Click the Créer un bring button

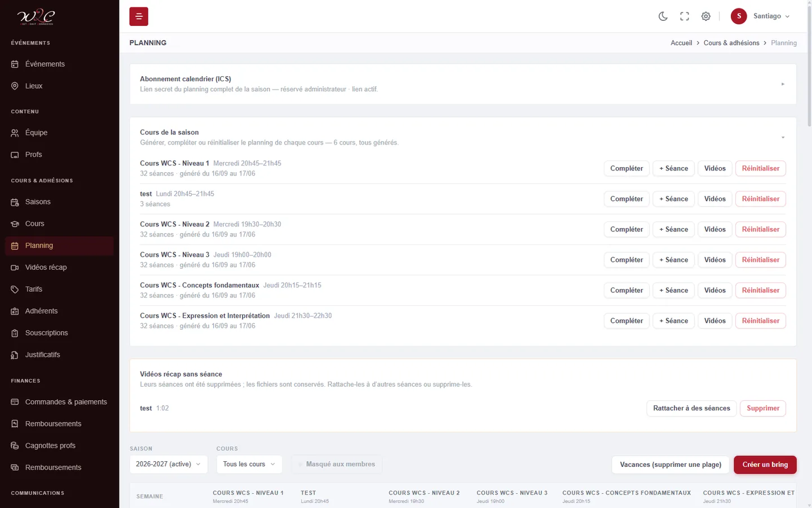click(765, 465)
